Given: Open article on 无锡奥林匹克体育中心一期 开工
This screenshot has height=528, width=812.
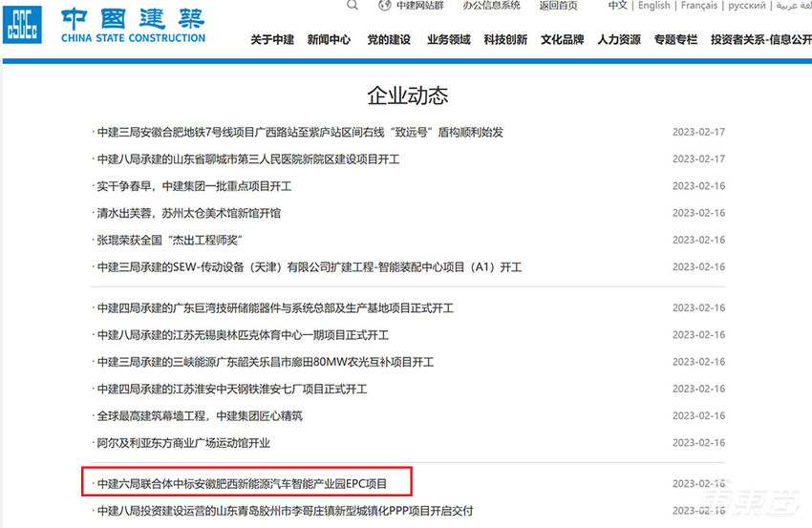Looking at the screenshot, I should coord(243,335).
